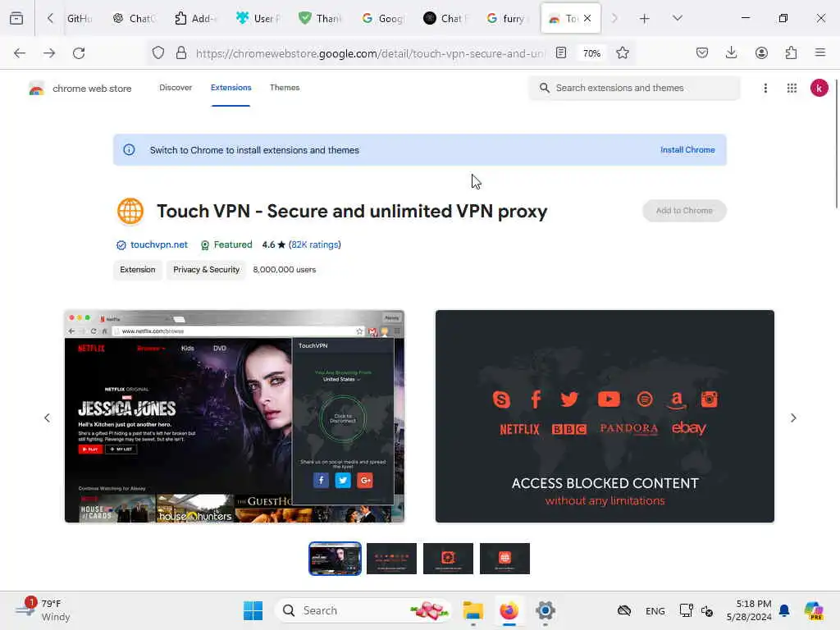Show previous screenshot in carousel
The image size is (840, 630).
click(x=47, y=418)
